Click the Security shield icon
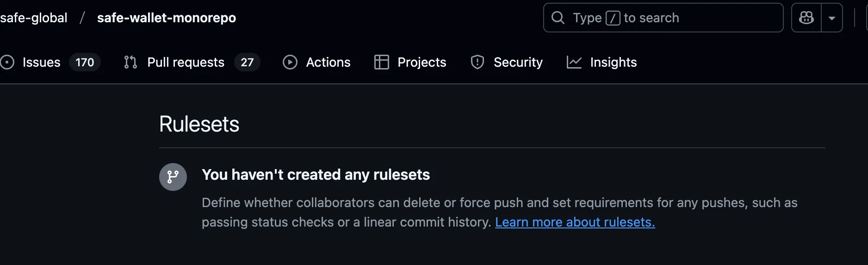 (477, 62)
